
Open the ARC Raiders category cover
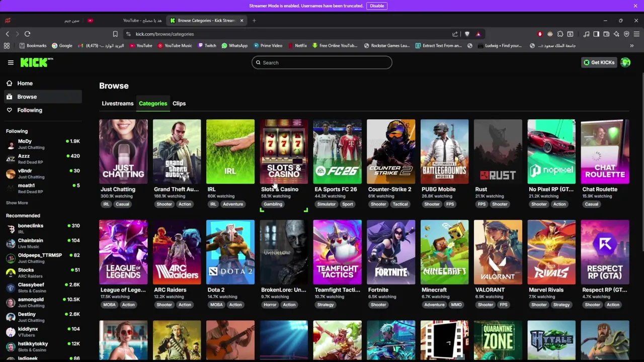coord(177,252)
